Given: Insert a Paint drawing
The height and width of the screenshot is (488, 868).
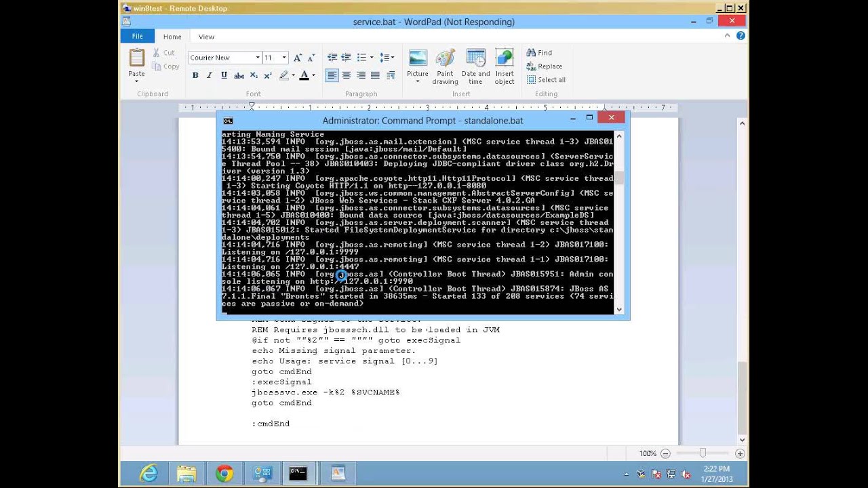Looking at the screenshot, I should (445, 66).
